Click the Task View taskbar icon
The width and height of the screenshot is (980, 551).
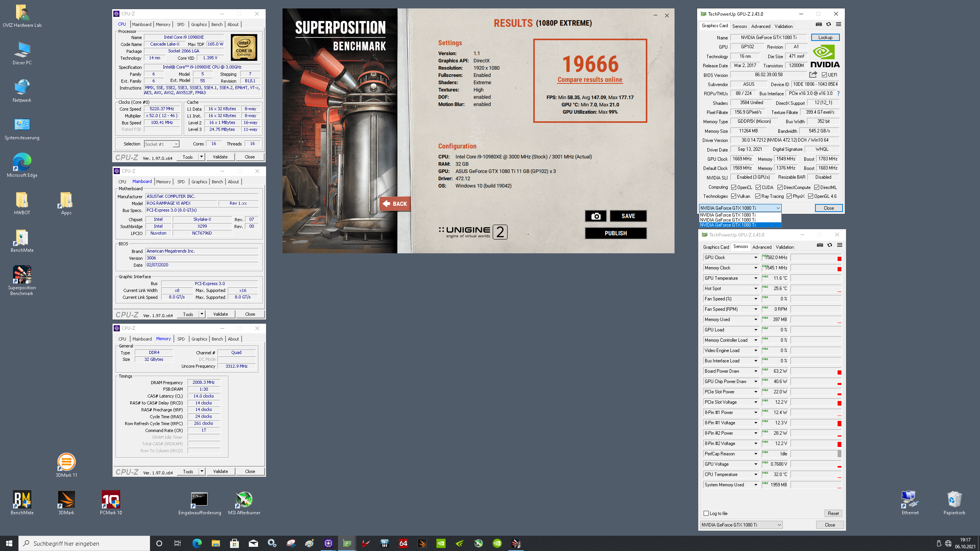pos(178,543)
